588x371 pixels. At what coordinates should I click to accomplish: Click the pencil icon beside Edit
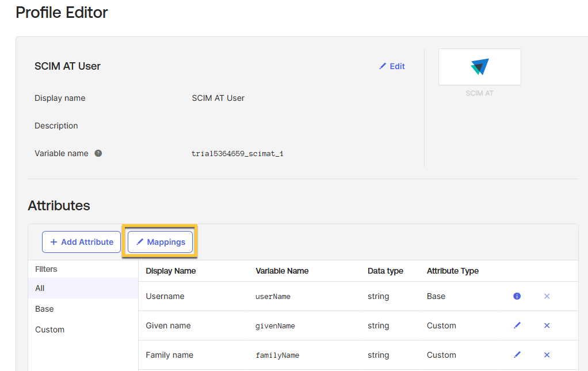(x=383, y=66)
